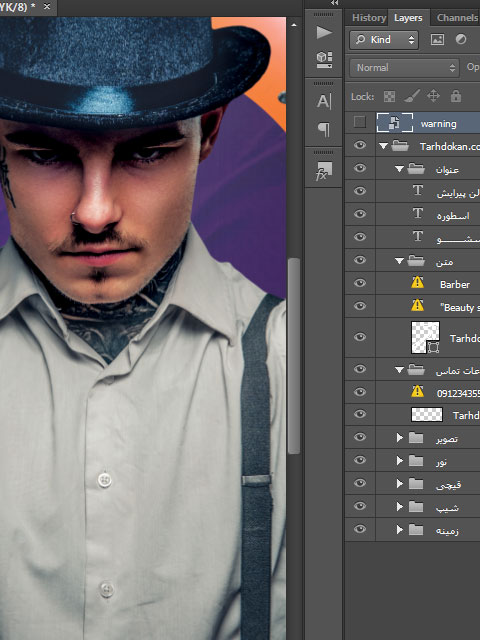480x640 pixels.
Task: Click the Barber layer warning icon
Action: click(x=417, y=282)
